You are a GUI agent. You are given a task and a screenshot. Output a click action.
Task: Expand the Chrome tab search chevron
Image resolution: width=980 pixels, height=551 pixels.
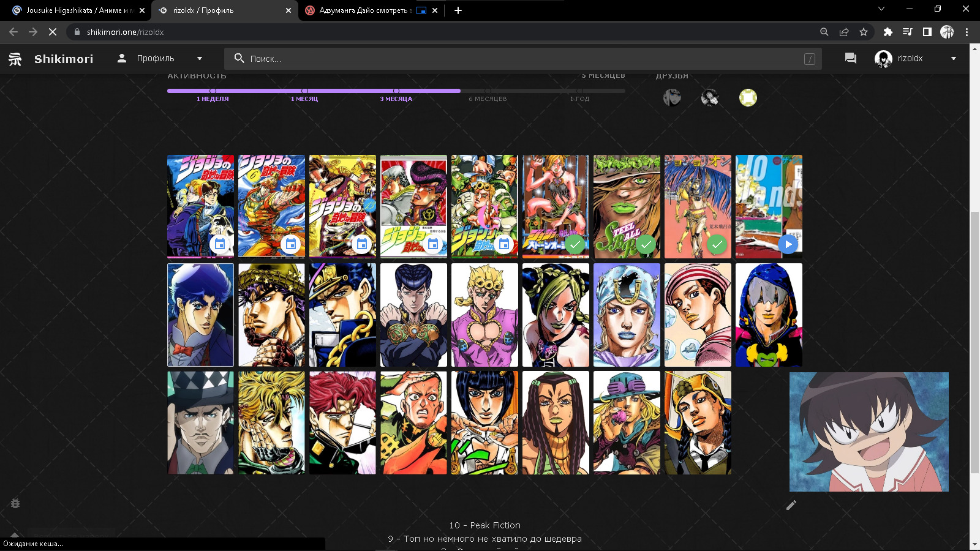click(x=881, y=9)
